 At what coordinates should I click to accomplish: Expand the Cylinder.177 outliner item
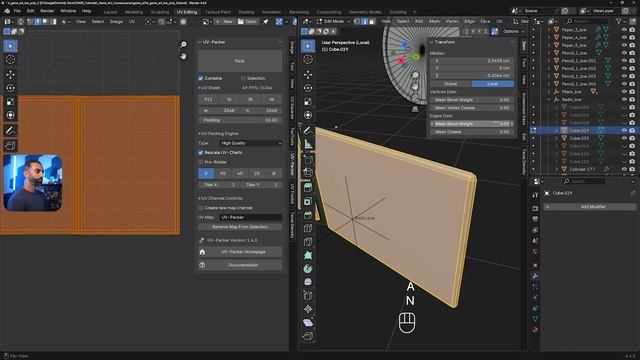[557, 169]
